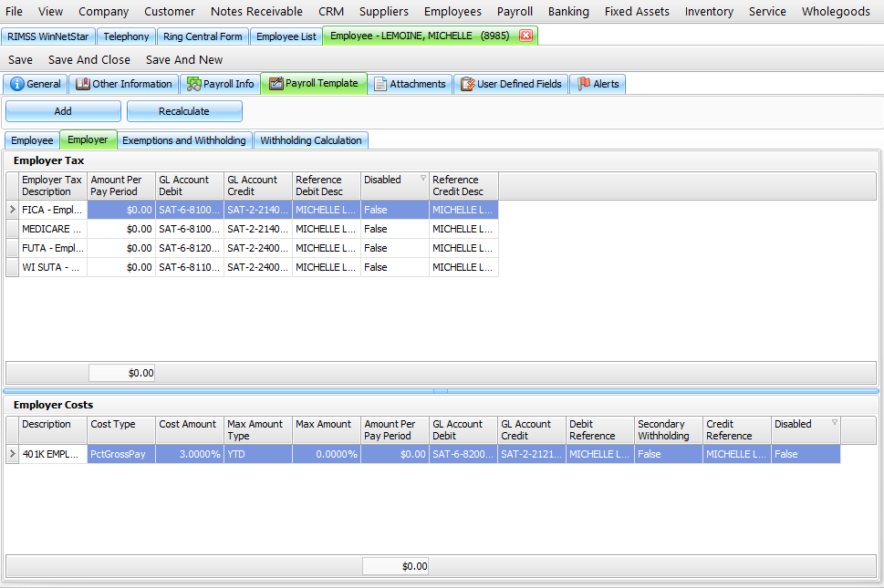Select the FUTA row header

click(x=13, y=248)
